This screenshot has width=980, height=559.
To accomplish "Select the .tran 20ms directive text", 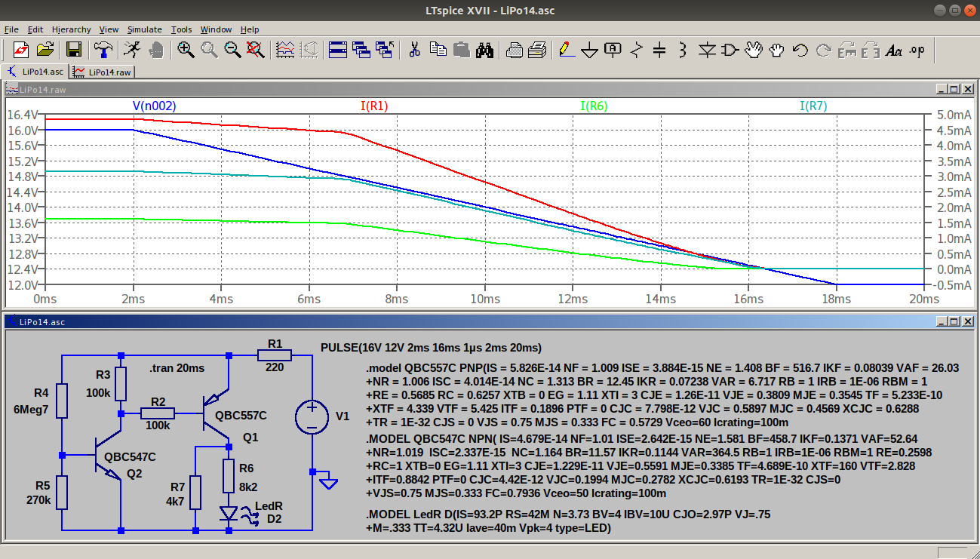I will [x=177, y=368].
